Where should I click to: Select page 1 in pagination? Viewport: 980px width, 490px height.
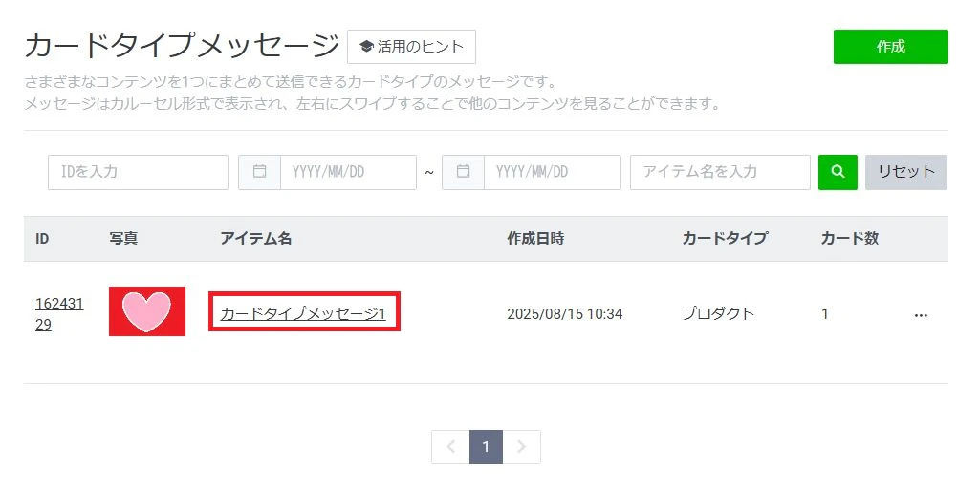click(x=486, y=446)
